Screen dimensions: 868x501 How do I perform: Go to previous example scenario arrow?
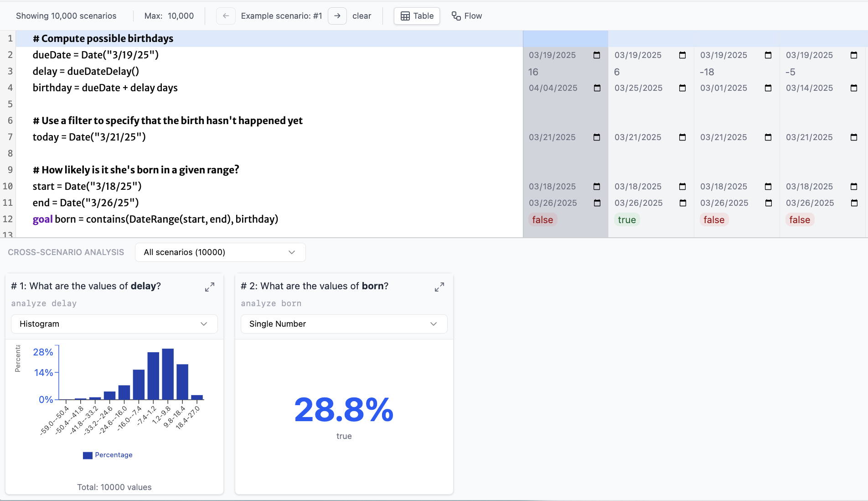point(226,16)
